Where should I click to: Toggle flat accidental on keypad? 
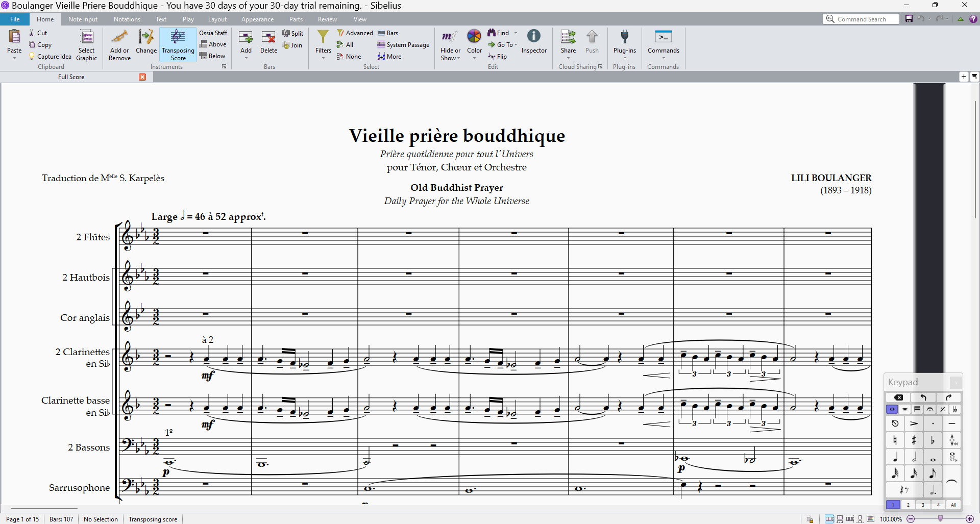[x=933, y=440]
